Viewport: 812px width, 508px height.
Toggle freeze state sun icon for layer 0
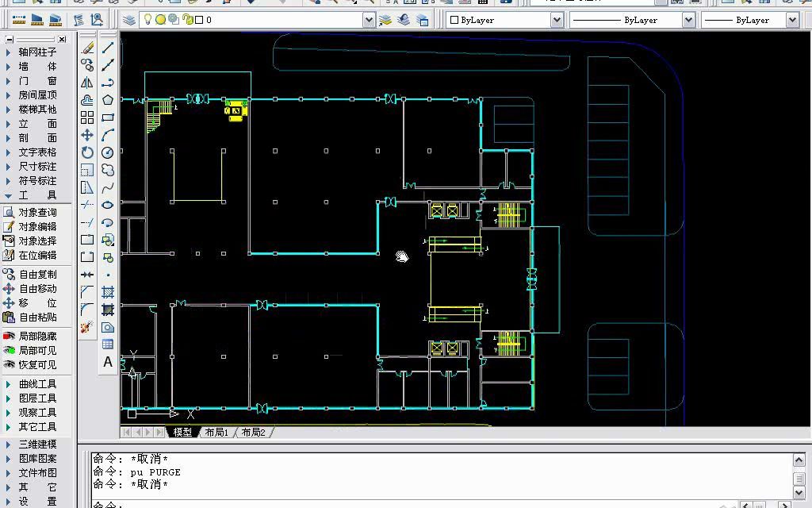(160, 20)
